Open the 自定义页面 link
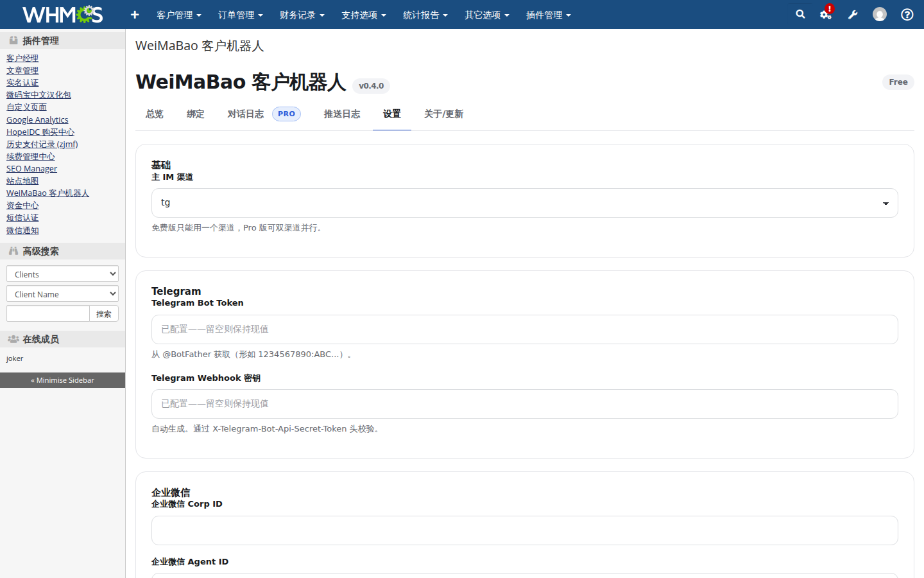This screenshot has height=578, width=924. click(x=26, y=107)
